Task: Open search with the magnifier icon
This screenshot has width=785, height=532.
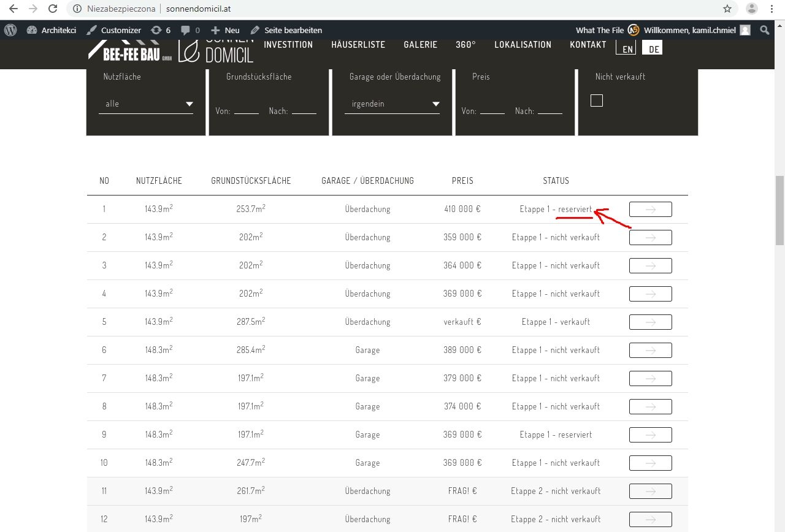Action: click(x=764, y=29)
